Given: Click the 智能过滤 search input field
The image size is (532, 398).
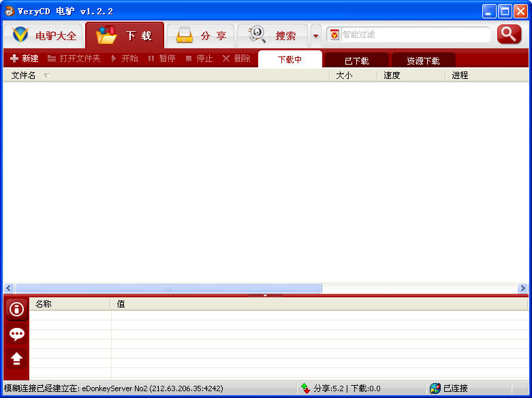Looking at the screenshot, I should (x=414, y=35).
